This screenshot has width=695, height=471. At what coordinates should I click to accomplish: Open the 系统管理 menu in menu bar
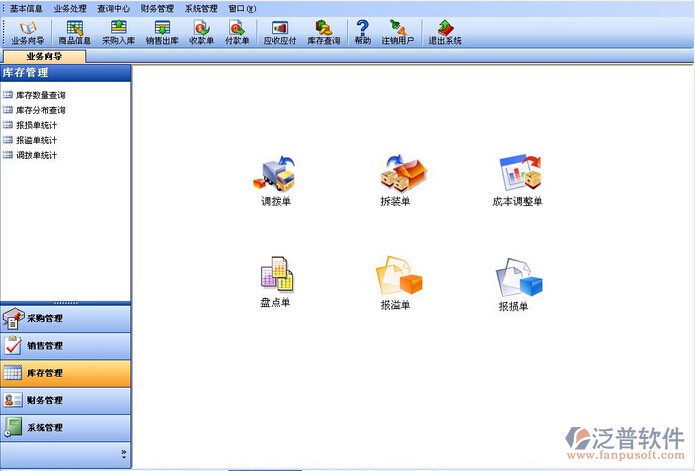201,8
